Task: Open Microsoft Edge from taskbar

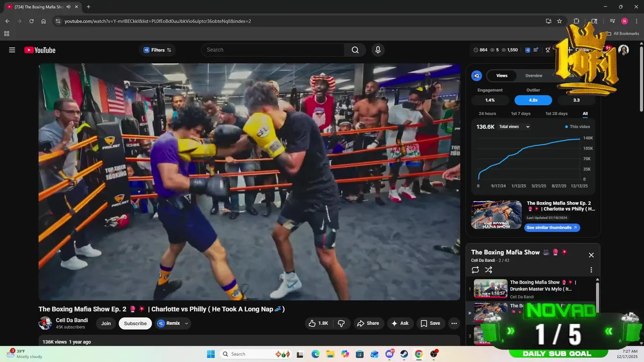Action: [315, 354]
